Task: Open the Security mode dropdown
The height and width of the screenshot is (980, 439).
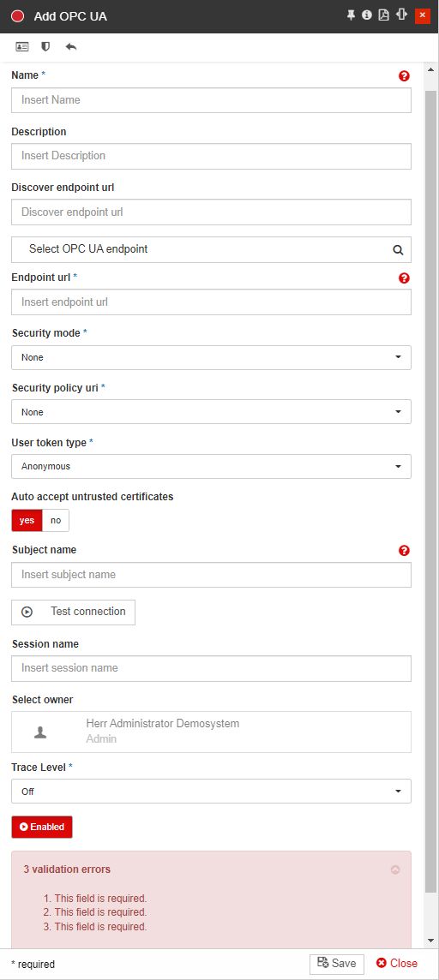Action: (x=212, y=357)
